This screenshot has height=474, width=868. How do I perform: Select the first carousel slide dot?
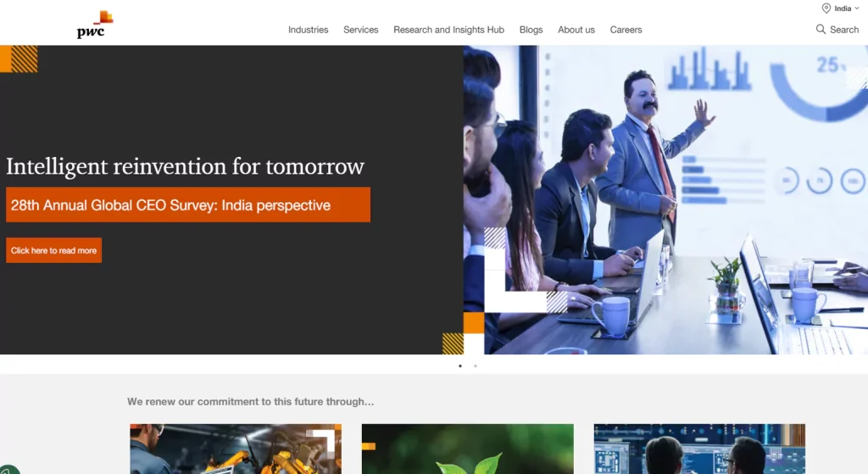click(460, 366)
